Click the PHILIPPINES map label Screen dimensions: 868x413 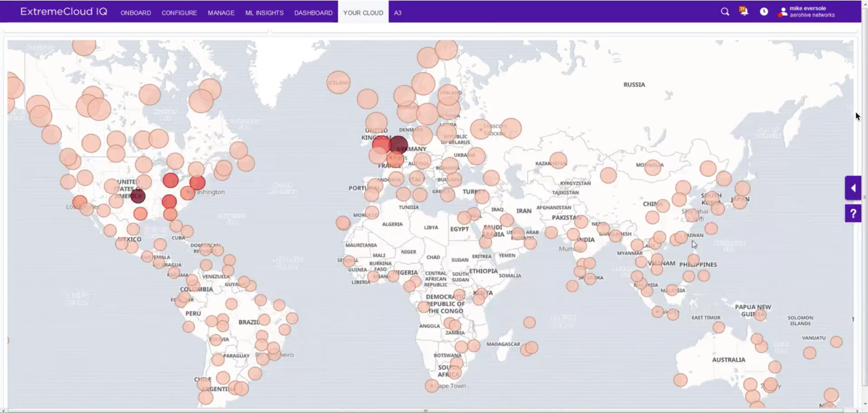coord(698,265)
